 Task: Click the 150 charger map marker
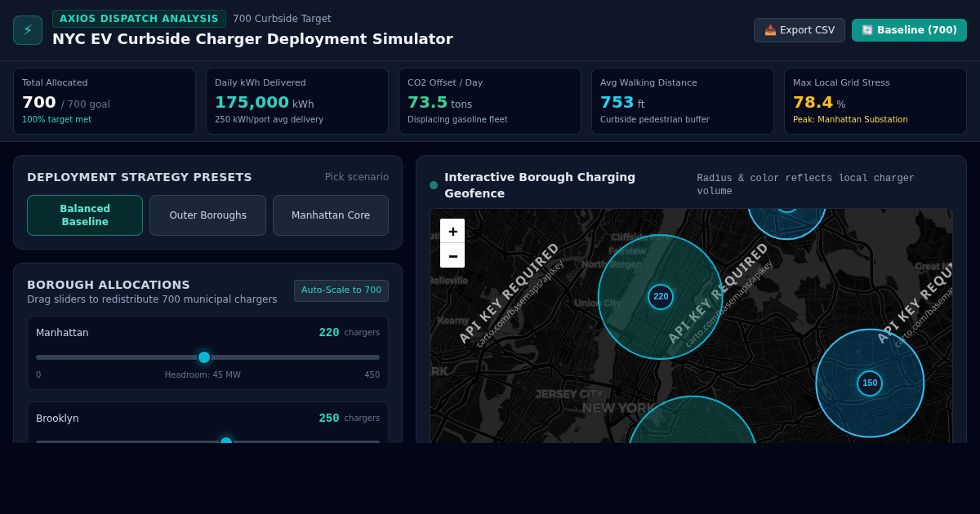pos(870,383)
